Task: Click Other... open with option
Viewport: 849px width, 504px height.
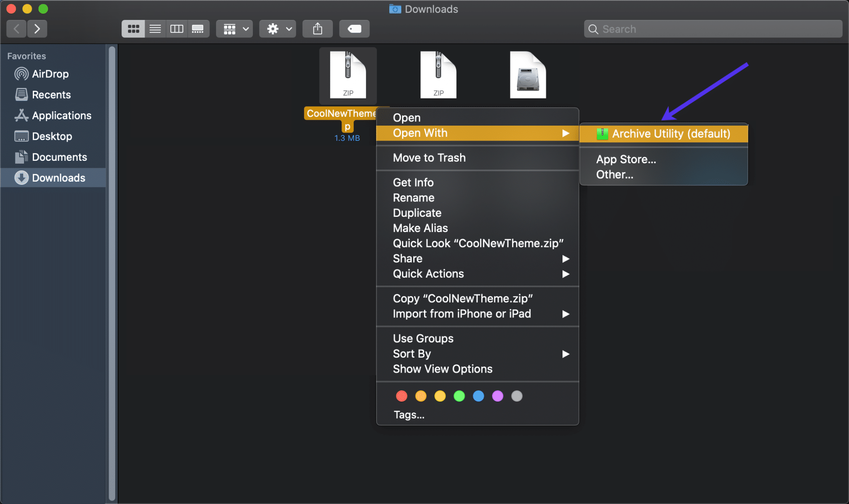Action: (614, 174)
